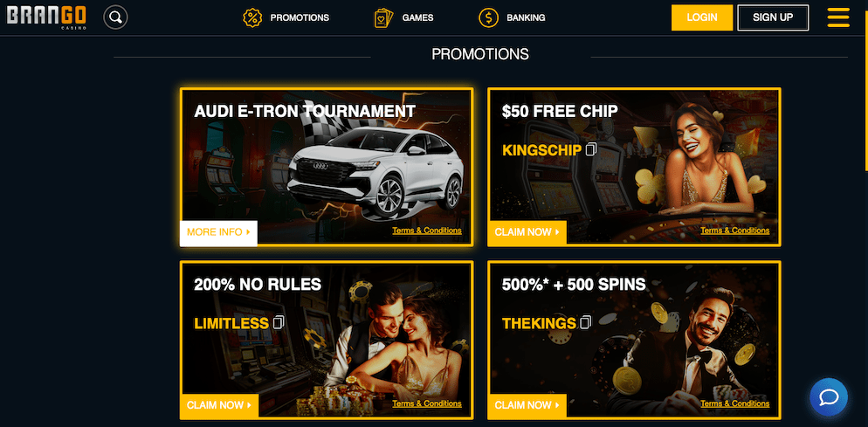
Task: Copy the THEKINGS coupon code icon
Action: (586, 322)
